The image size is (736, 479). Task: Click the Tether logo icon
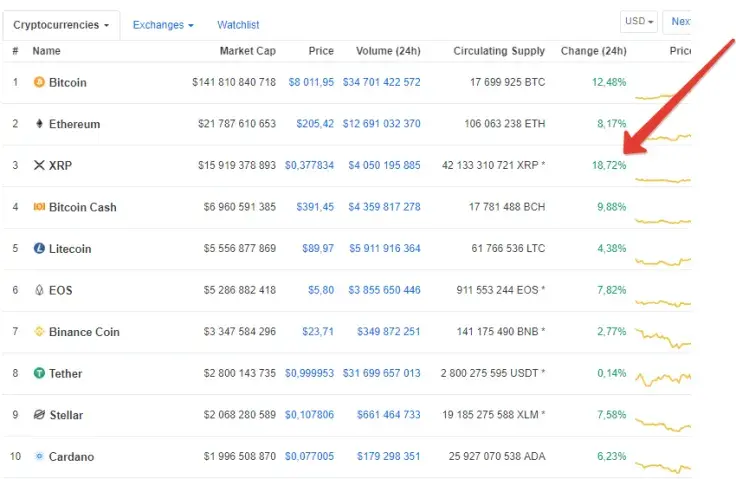(x=39, y=373)
